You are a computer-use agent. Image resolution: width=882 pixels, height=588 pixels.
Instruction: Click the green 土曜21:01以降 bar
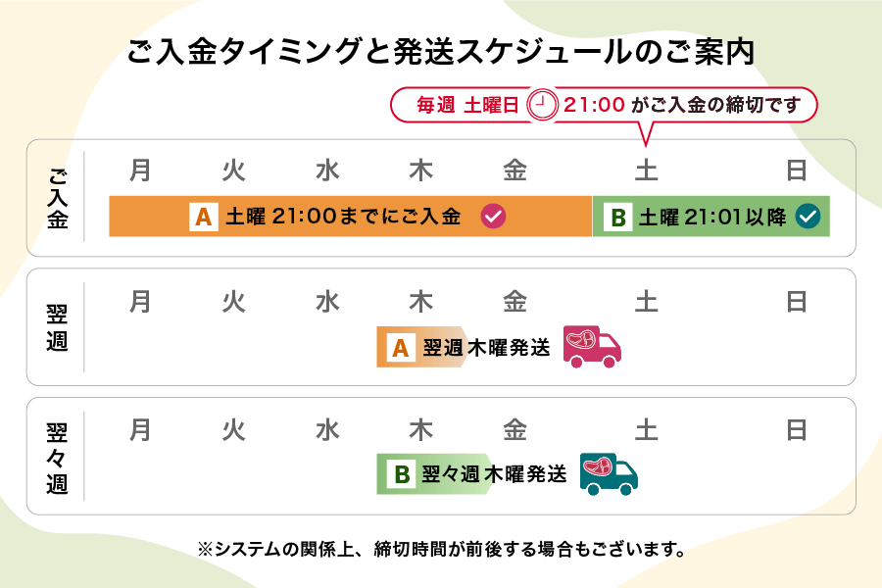point(712,217)
